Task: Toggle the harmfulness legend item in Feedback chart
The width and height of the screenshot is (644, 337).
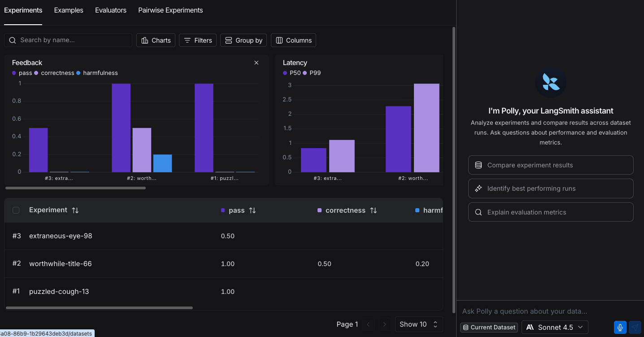Action: point(97,73)
